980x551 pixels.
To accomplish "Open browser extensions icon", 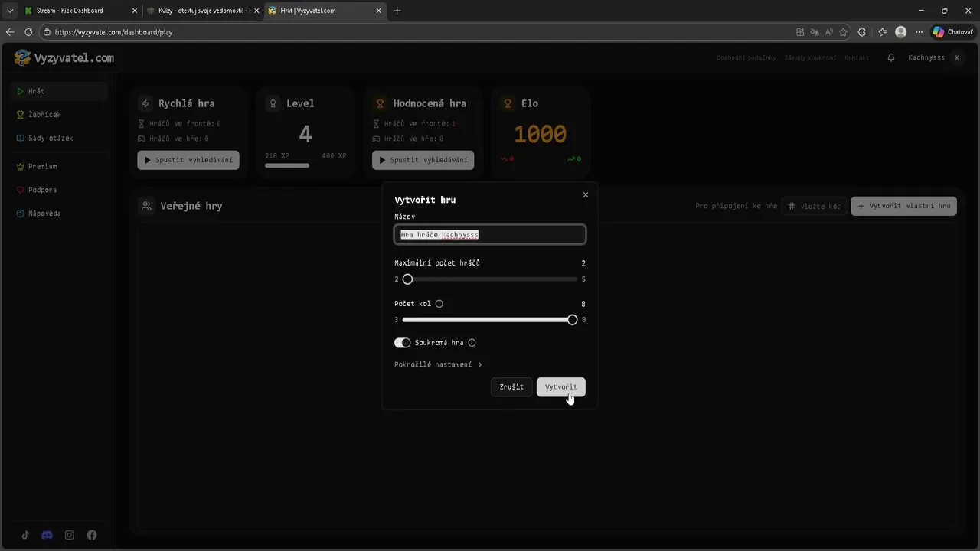I will (x=862, y=32).
